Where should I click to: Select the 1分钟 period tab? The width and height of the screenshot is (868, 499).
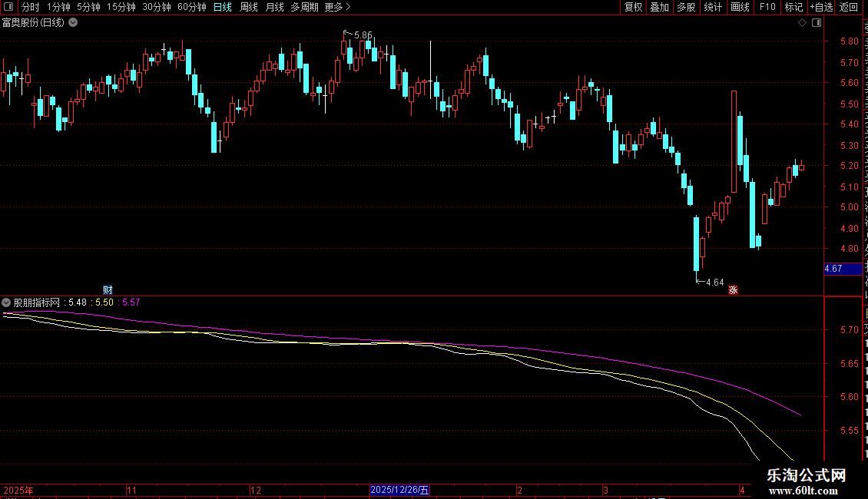(58, 7)
